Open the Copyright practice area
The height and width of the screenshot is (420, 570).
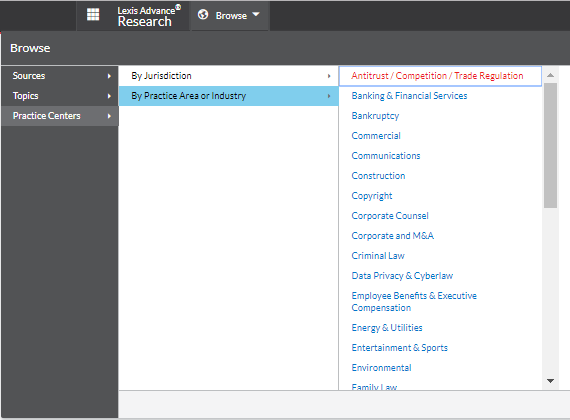tap(372, 196)
